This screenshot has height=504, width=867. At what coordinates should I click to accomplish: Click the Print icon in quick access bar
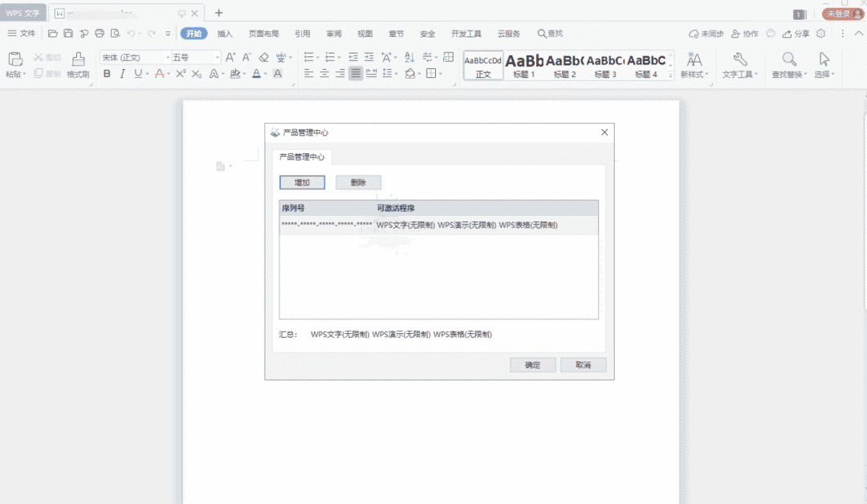point(100,34)
